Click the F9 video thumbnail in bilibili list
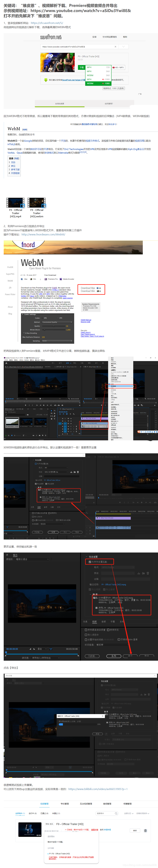The height and width of the screenshot is (868, 158). pyautogui.click(x=30, y=830)
